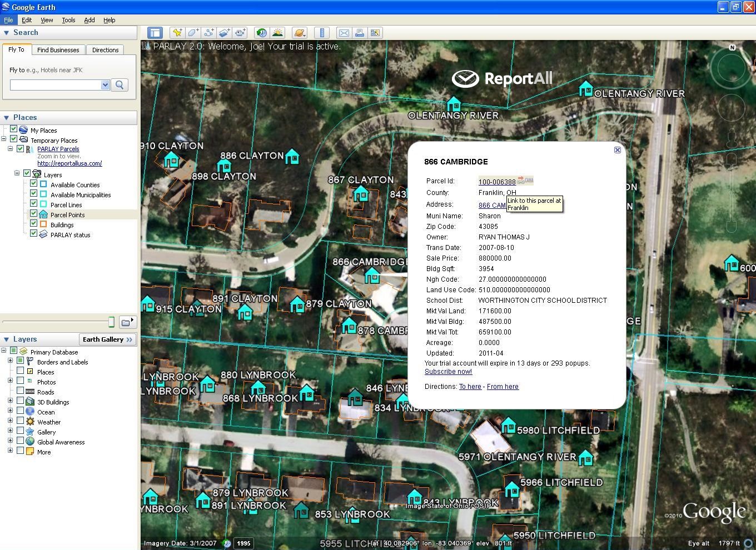Click the From here directions link

503,387
